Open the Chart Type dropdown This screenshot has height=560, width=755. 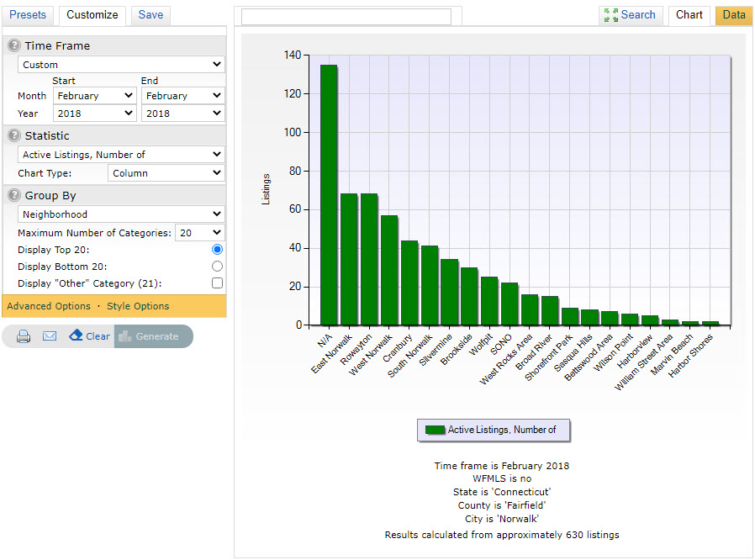[x=166, y=173]
